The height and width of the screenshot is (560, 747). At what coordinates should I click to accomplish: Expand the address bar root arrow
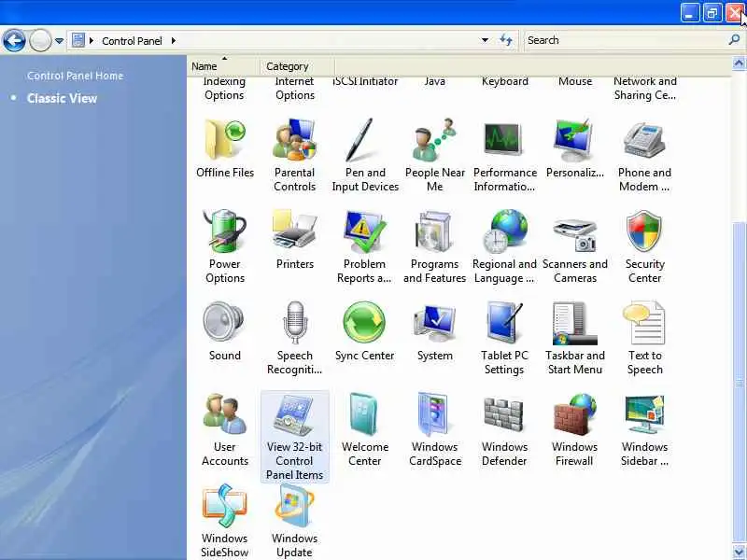coord(92,40)
